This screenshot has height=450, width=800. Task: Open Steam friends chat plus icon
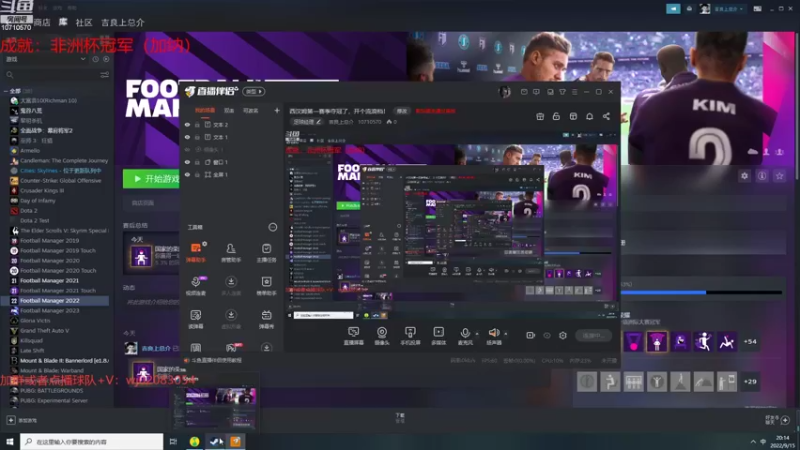click(785, 420)
